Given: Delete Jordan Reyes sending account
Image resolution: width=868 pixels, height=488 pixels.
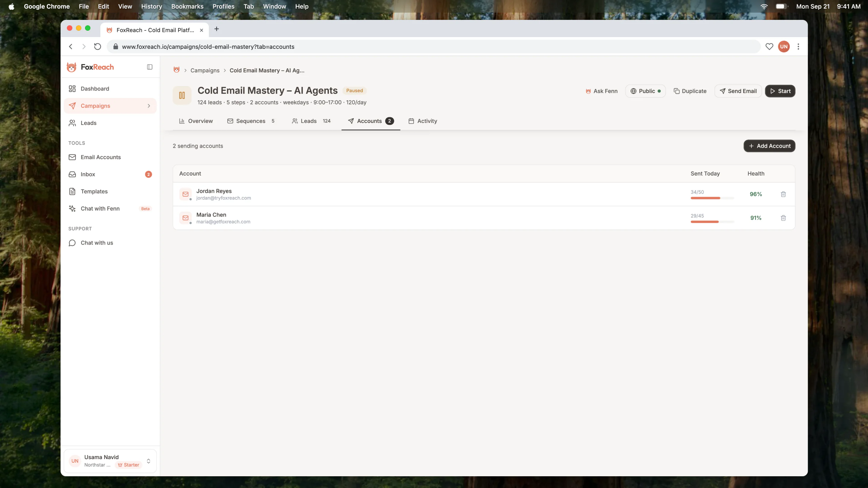Looking at the screenshot, I should click(x=783, y=194).
